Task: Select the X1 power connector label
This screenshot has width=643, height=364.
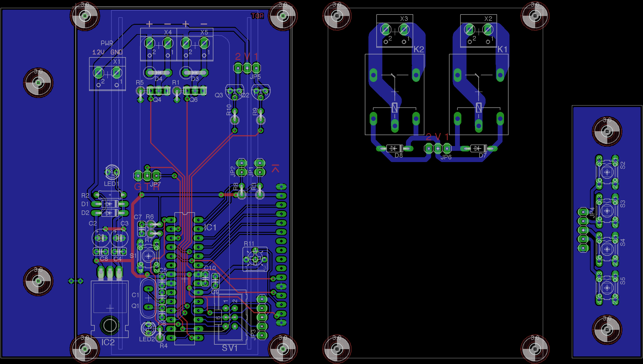Action: [117, 61]
